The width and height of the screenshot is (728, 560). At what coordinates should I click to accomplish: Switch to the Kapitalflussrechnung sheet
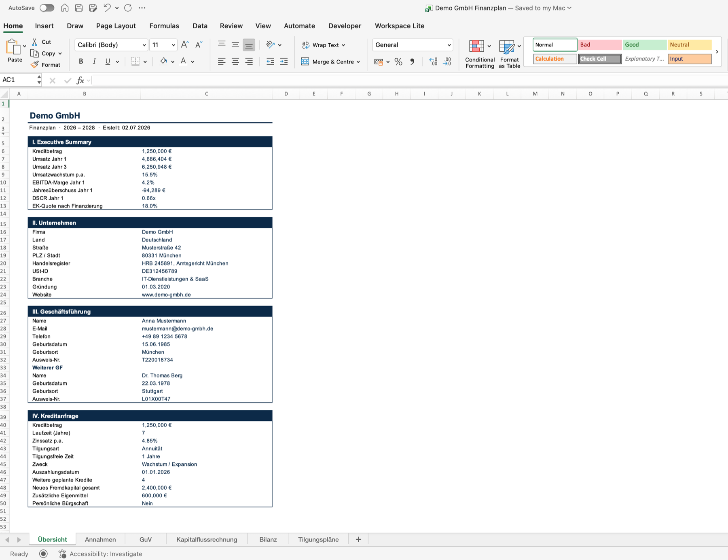[207, 539]
